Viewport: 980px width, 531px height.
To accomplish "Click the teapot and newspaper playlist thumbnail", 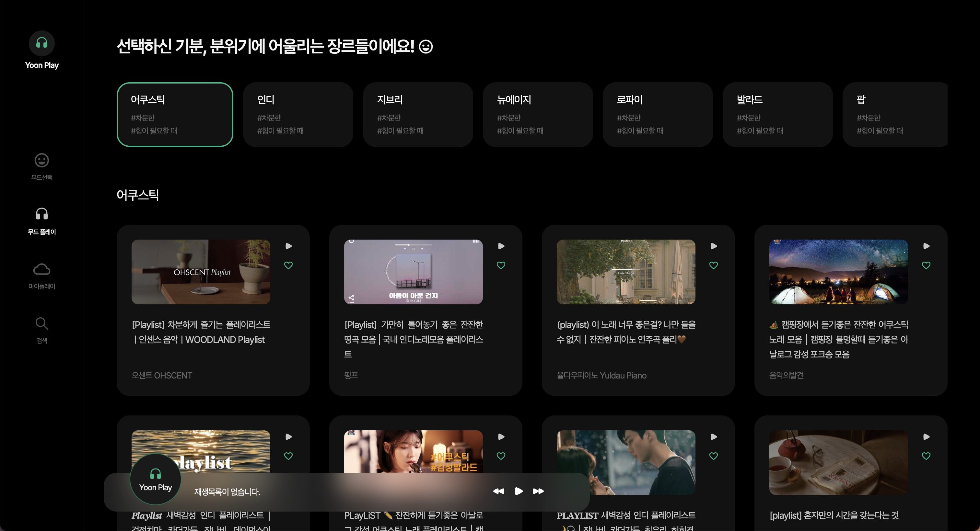I will (x=838, y=462).
